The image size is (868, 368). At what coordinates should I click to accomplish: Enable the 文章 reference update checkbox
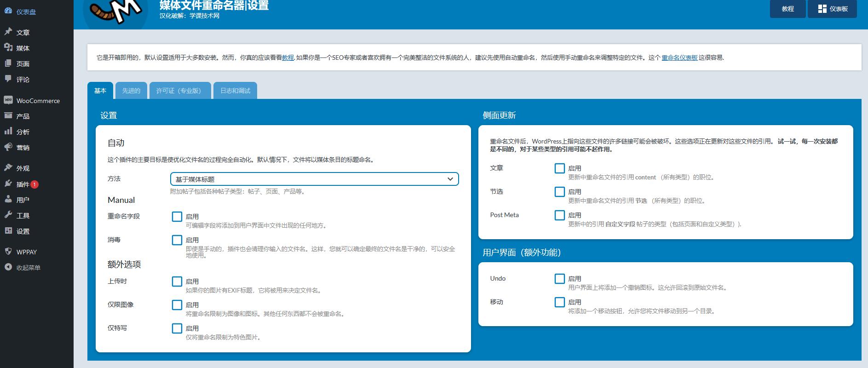(560, 168)
